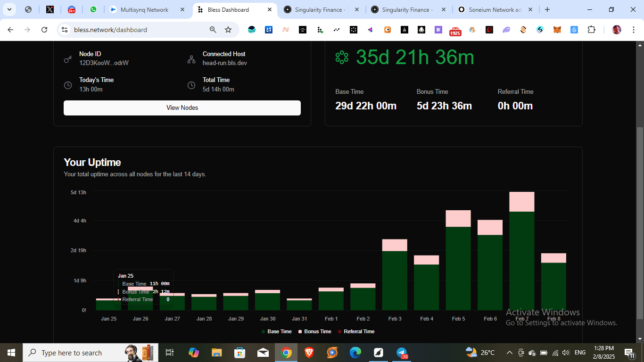Expand hidden system tray icons

[x=510, y=353]
